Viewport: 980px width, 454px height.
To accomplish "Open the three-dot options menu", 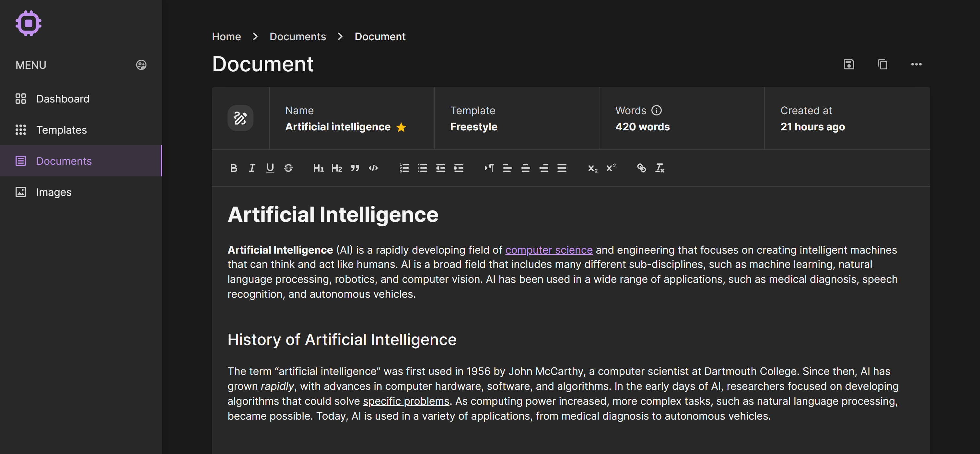I will pyautogui.click(x=916, y=64).
